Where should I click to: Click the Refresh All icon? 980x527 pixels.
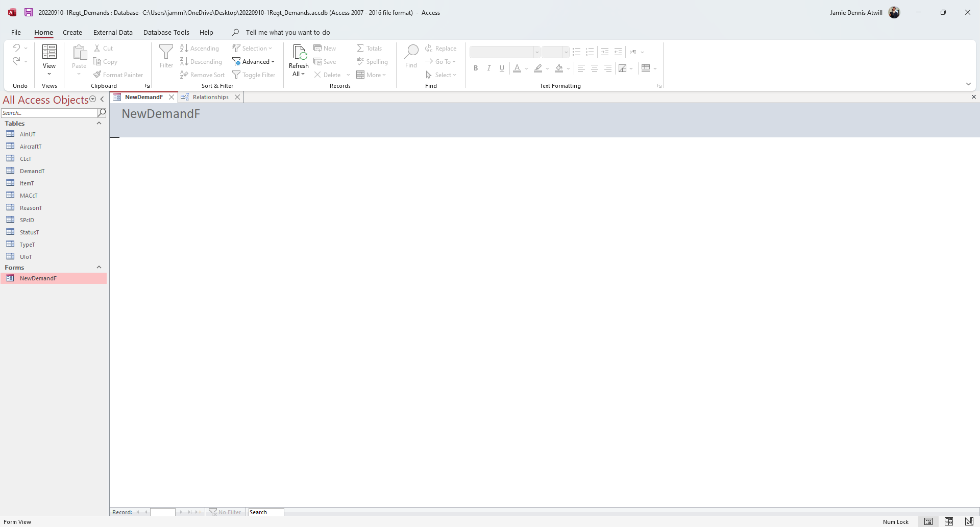click(299, 52)
